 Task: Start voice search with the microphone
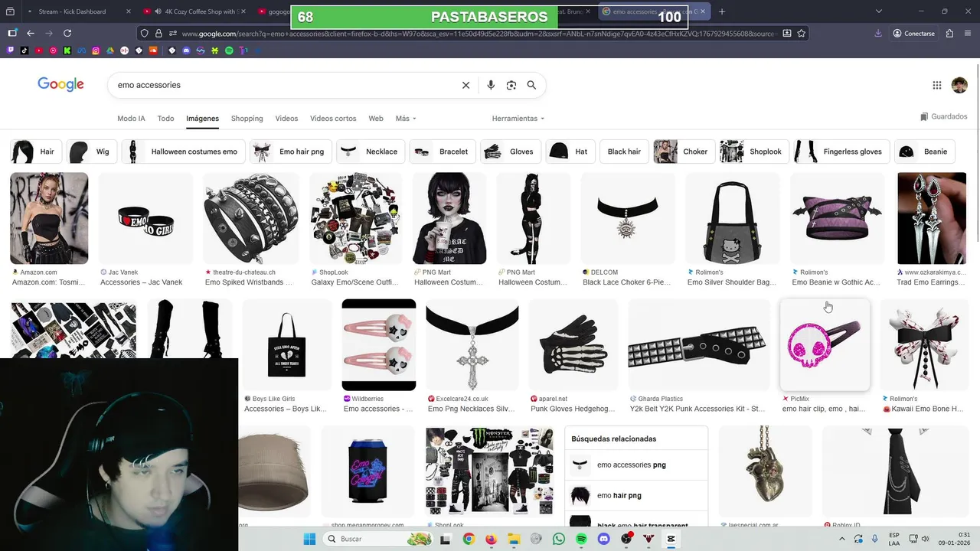click(x=491, y=85)
